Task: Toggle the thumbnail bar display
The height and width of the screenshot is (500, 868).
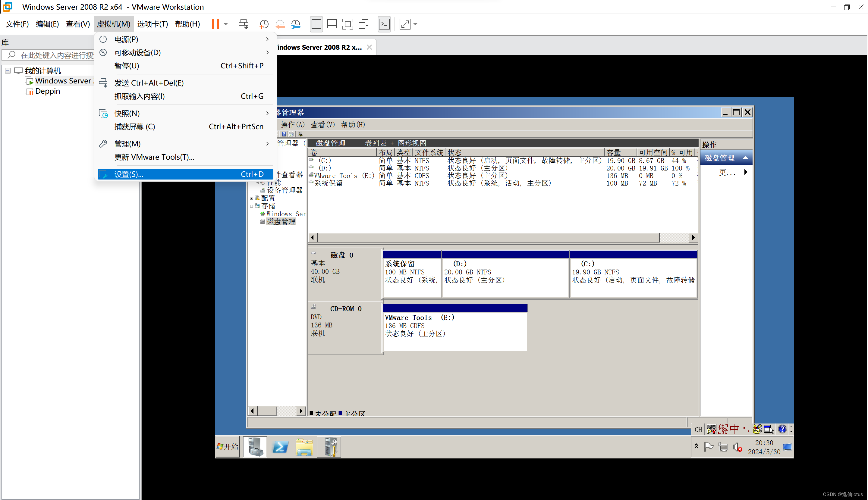Action: point(332,24)
